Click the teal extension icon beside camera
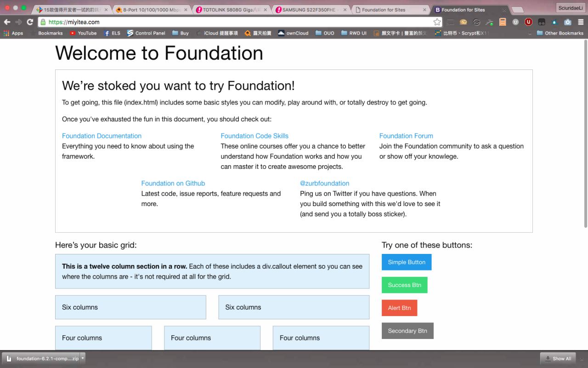This screenshot has height=368, width=588. coord(555,22)
